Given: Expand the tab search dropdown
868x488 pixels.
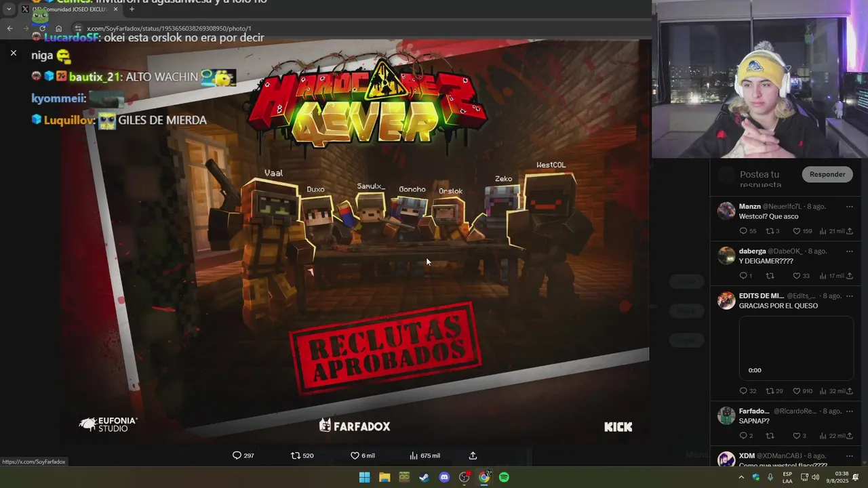Looking at the screenshot, I should (9, 9).
